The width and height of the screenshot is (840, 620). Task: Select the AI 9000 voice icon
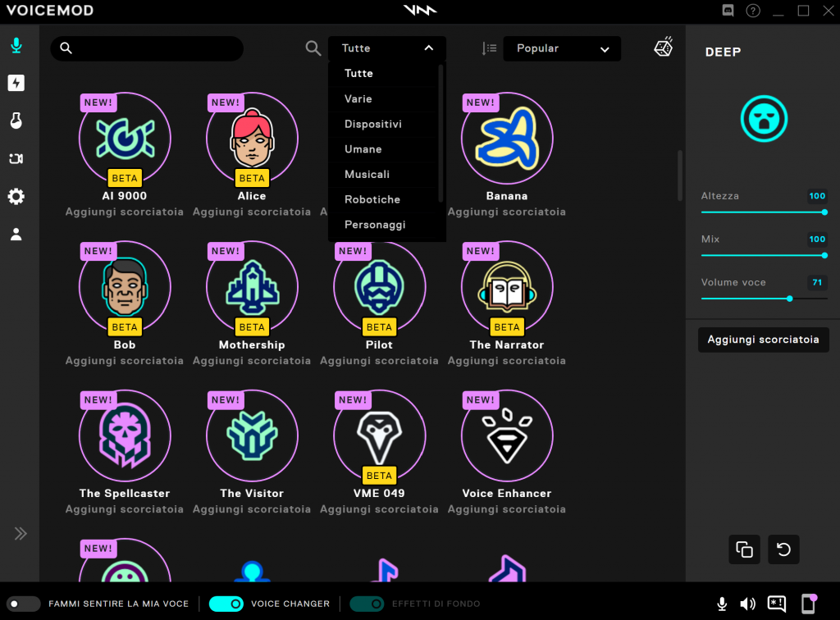[125, 139]
